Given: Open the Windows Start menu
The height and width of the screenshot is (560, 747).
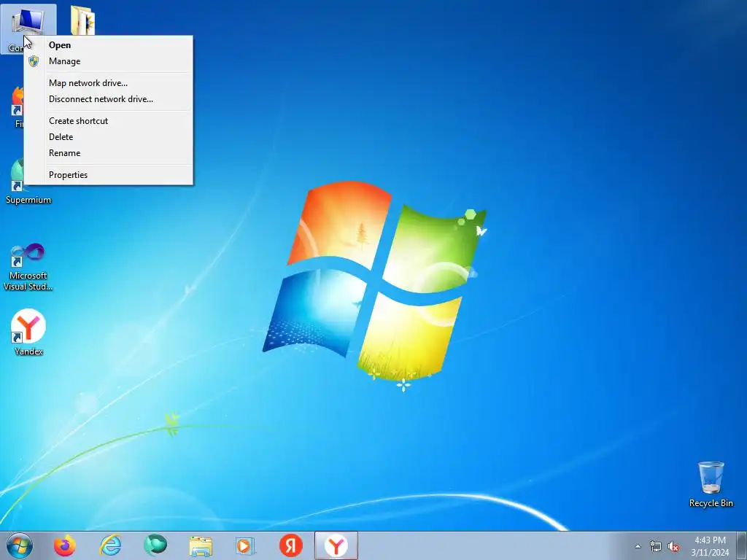Looking at the screenshot, I should [x=20, y=545].
